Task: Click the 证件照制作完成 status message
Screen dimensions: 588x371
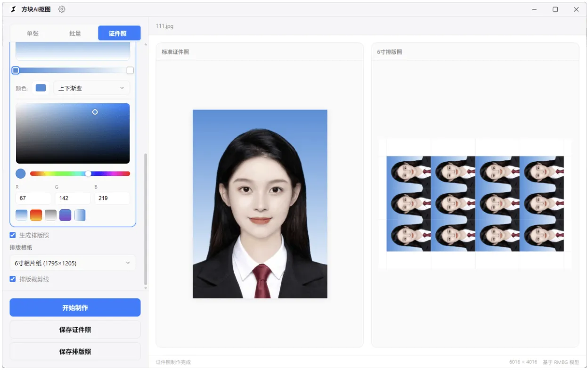Action: point(173,362)
